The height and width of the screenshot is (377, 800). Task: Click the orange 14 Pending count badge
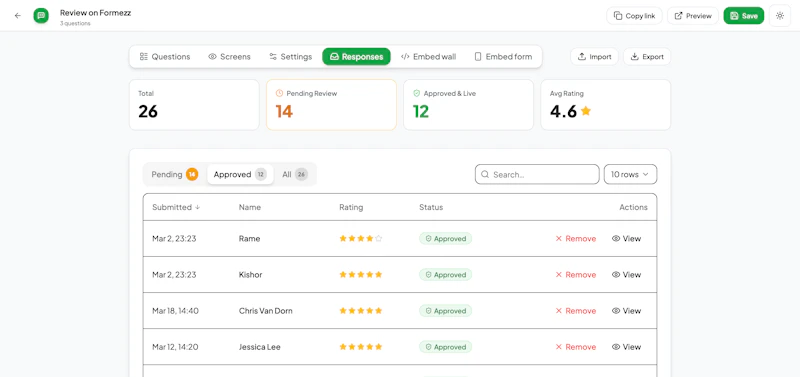click(x=192, y=174)
